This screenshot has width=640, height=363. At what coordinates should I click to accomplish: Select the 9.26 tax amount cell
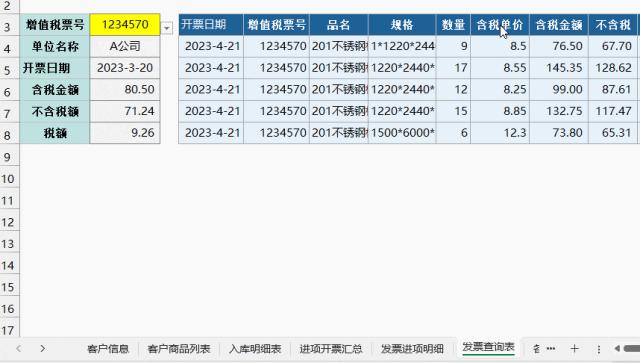pyautogui.click(x=125, y=133)
